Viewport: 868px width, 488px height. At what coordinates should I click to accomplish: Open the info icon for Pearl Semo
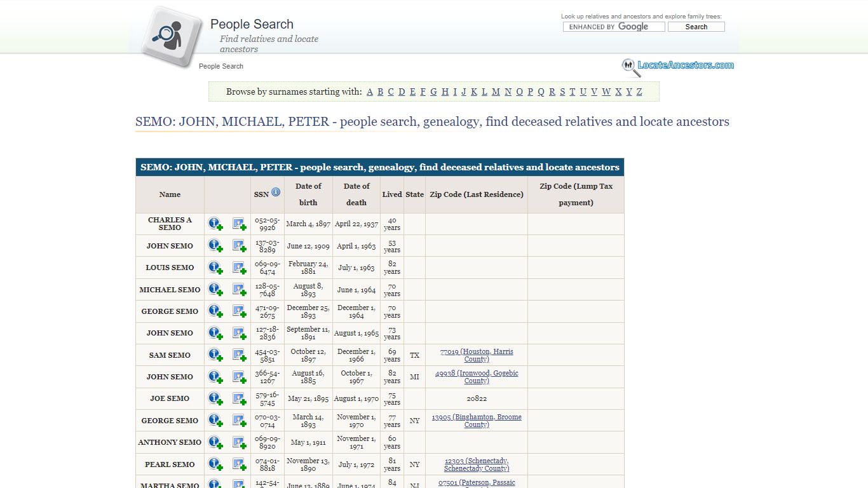[x=215, y=464]
